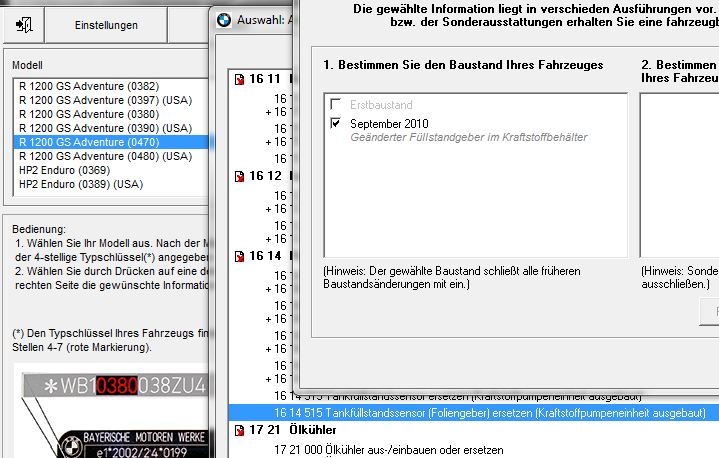Select R 1200 GS Adventure (0397) (USA)
This screenshot has width=719, height=458.
click(104, 101)
